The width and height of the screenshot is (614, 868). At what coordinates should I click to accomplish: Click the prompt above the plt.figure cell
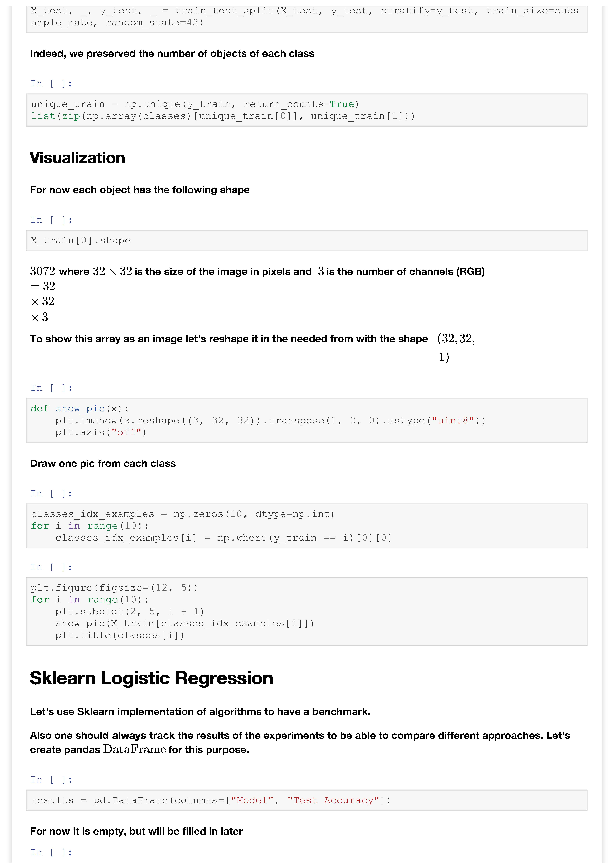[x=51, y=567]
